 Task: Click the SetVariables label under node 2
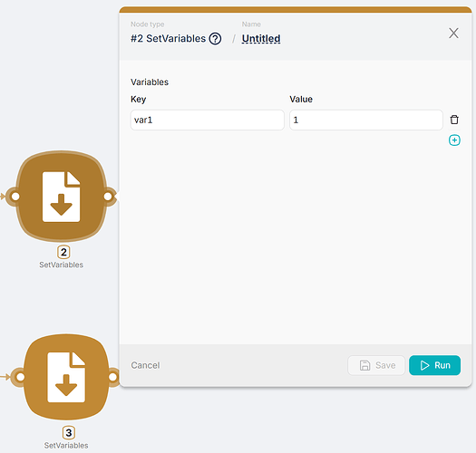pos(62,265)
